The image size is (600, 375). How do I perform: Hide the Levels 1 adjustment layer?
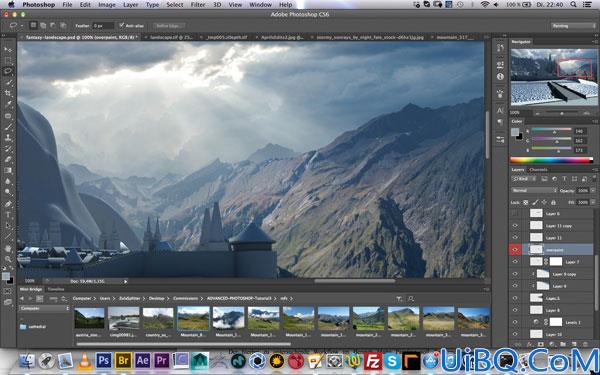pyautogui.click(x=515, y=322)
